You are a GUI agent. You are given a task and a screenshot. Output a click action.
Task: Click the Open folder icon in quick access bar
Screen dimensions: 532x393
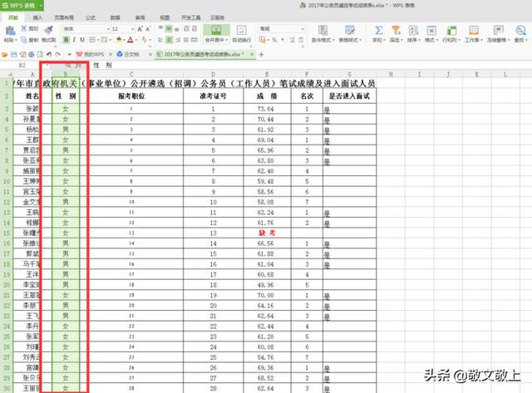tap(5, 54)
